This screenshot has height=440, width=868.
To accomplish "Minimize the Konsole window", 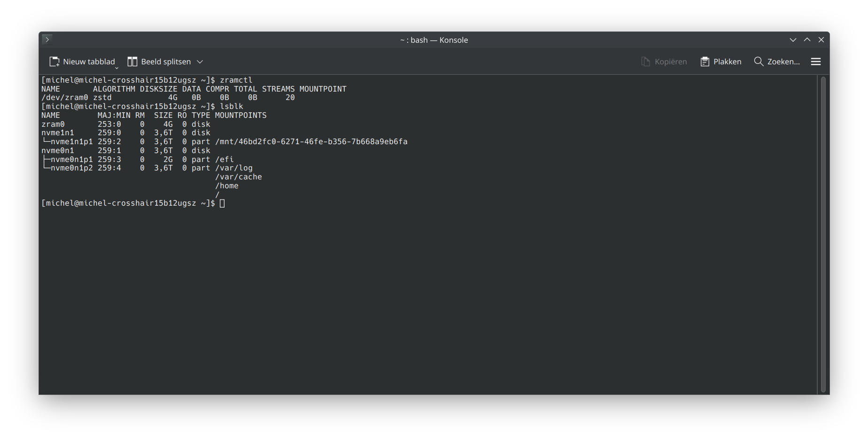I will coord(793,40).
